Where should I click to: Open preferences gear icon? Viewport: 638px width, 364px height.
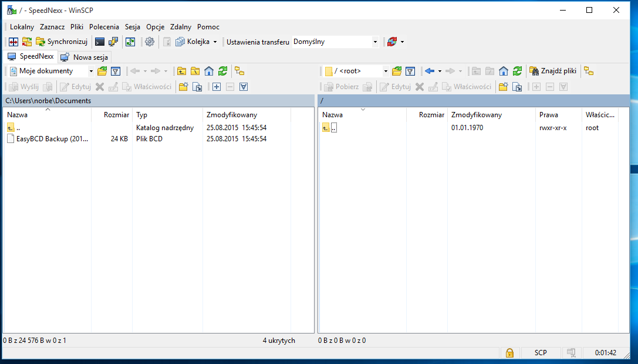point(150,42)
